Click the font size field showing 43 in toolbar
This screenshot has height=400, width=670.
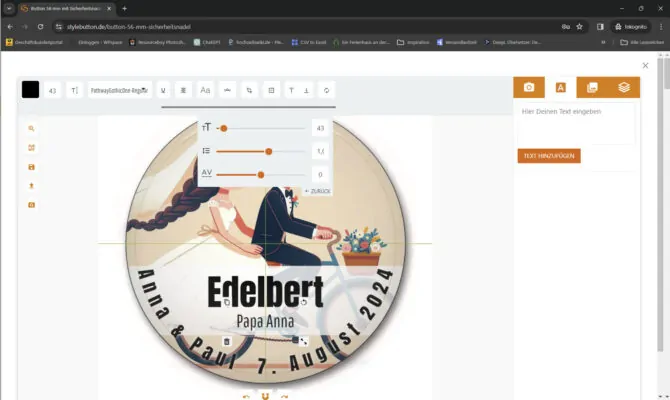pyautogui.click(x=52, y=91)
